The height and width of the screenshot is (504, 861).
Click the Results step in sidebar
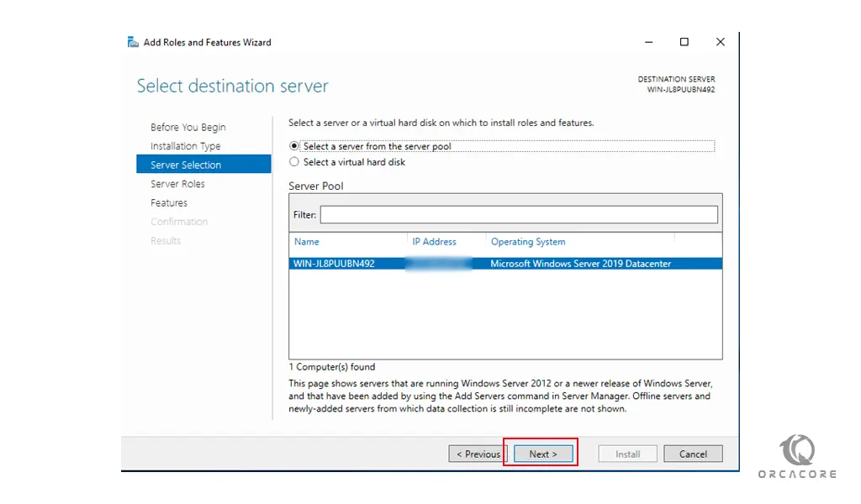(166, 241)
